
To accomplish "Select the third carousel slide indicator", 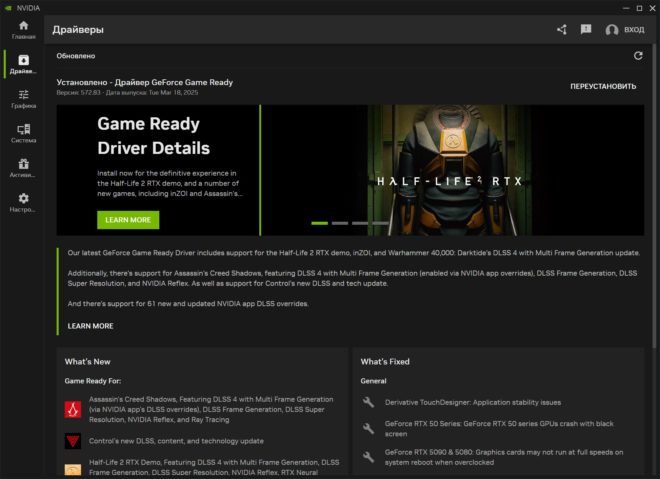I will click(x=360, y=223).
